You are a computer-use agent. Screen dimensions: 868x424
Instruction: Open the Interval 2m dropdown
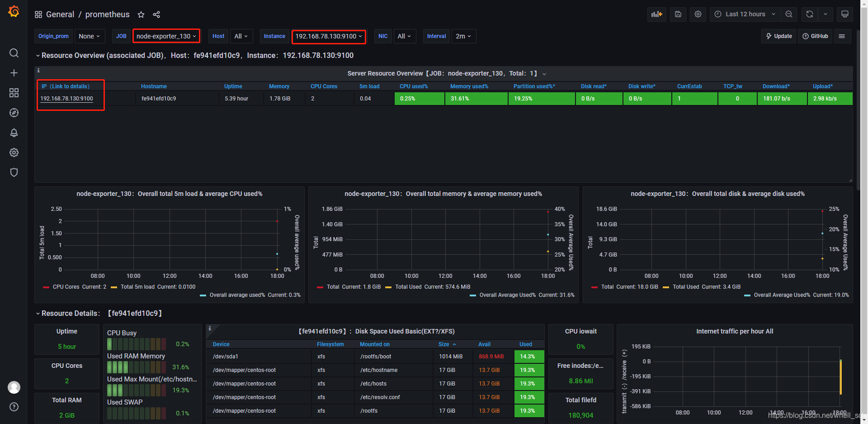point(463,36)
